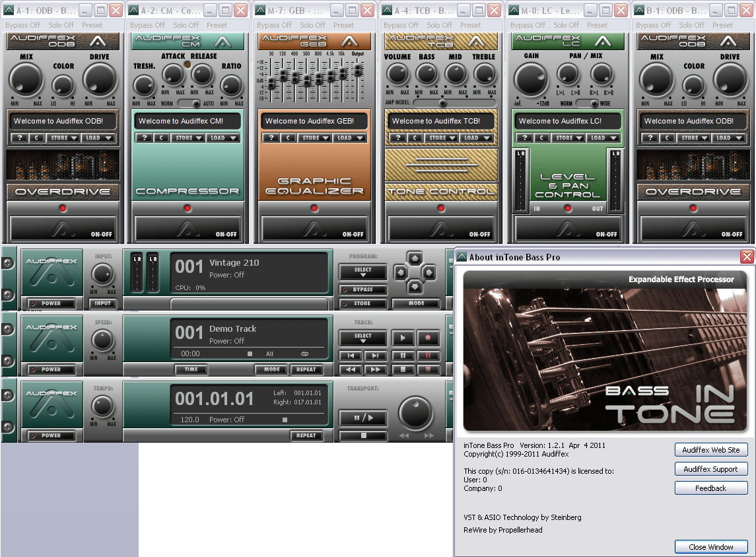Open the Program SELECT dropdown

point(362,272)
